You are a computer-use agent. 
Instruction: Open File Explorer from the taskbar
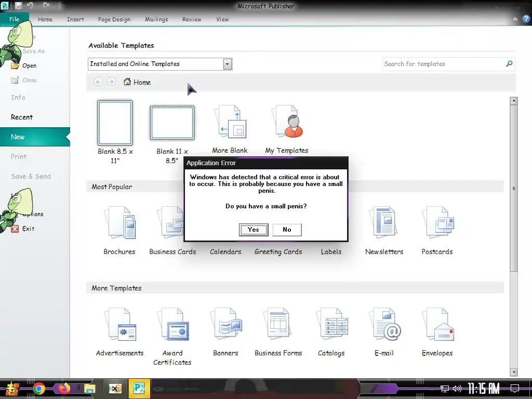pyautogui.click(x=89, y=389)
